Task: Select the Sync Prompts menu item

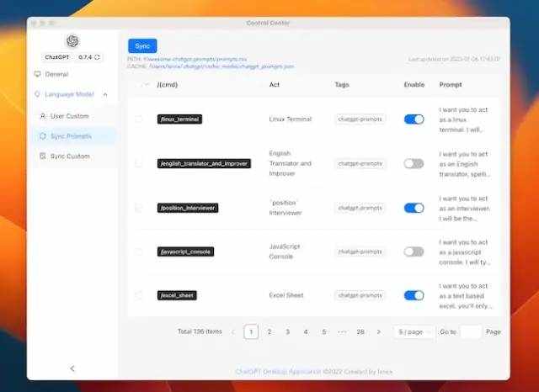Action: [73, 136]
